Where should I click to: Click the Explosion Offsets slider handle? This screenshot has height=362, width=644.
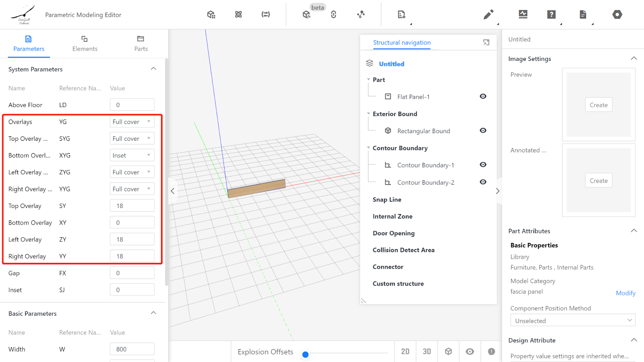[x=305, y=354]
